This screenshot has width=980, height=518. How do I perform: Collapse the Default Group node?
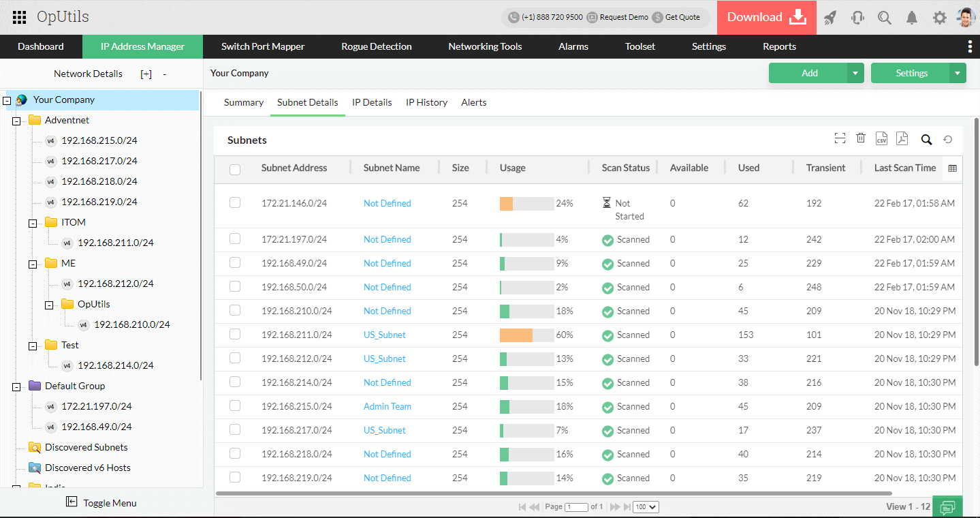[16, 387]
